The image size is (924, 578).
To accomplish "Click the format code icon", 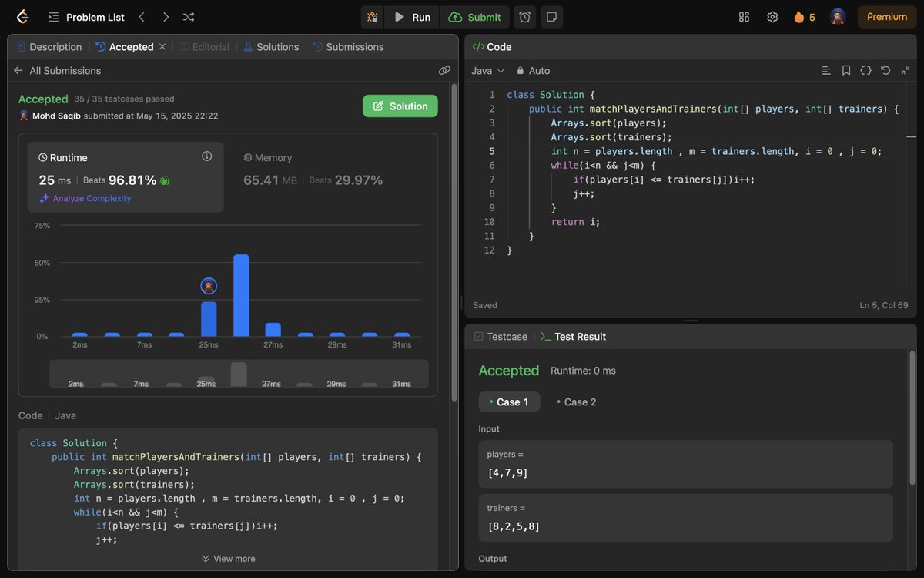I will tap(826, 70).
